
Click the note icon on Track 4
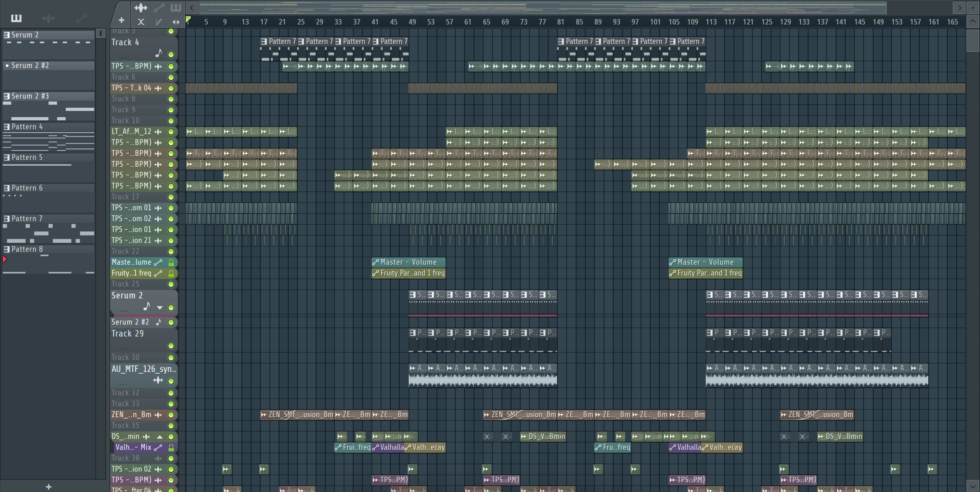tap(159, 53)
